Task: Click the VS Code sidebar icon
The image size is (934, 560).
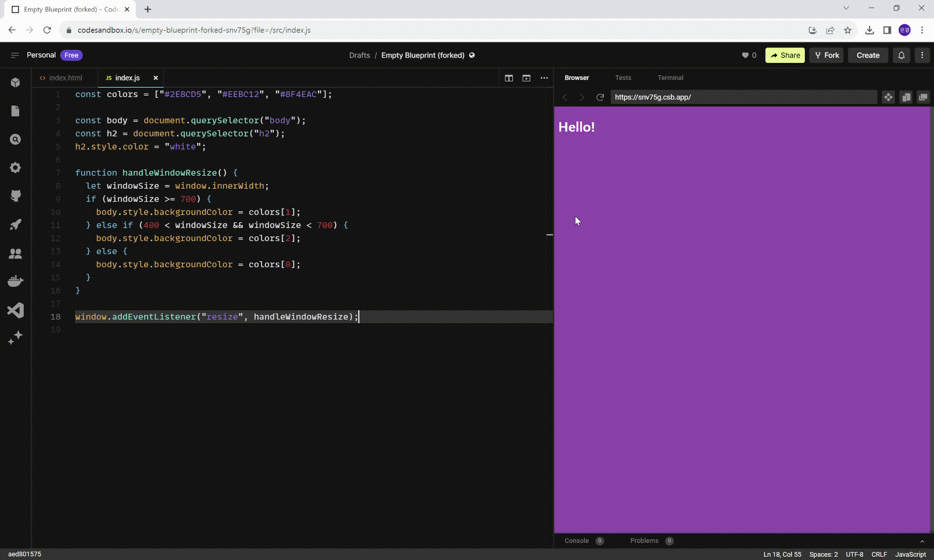Action: (x=15, y=310)
